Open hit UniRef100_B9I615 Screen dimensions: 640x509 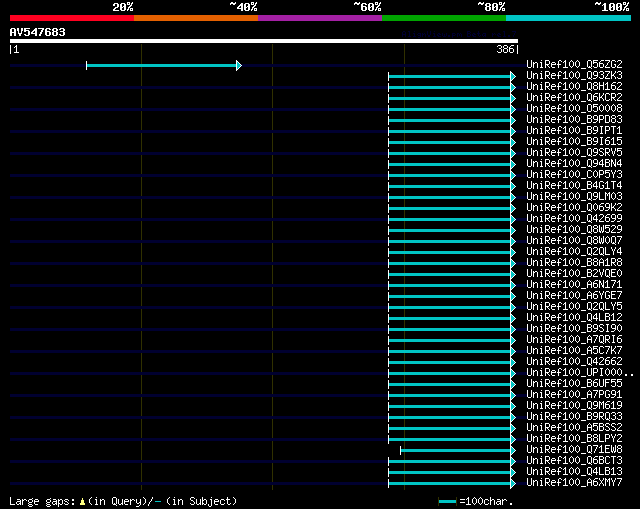click(x=574, y=142)
